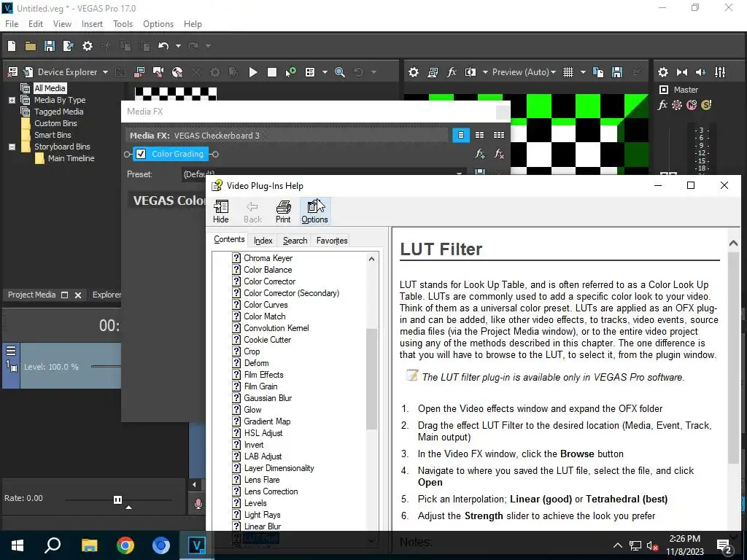This screenshot has width=747, height=560.
Task: Click the Undo arrow icon
Action: coord(163,46)
